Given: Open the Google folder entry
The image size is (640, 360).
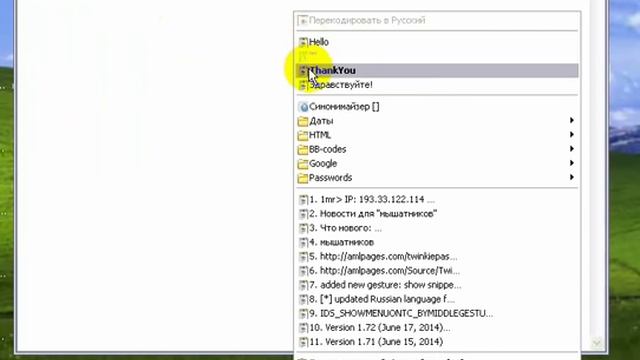Looking at the screenshot, I should pyautogui.click(x=437, y=164).
